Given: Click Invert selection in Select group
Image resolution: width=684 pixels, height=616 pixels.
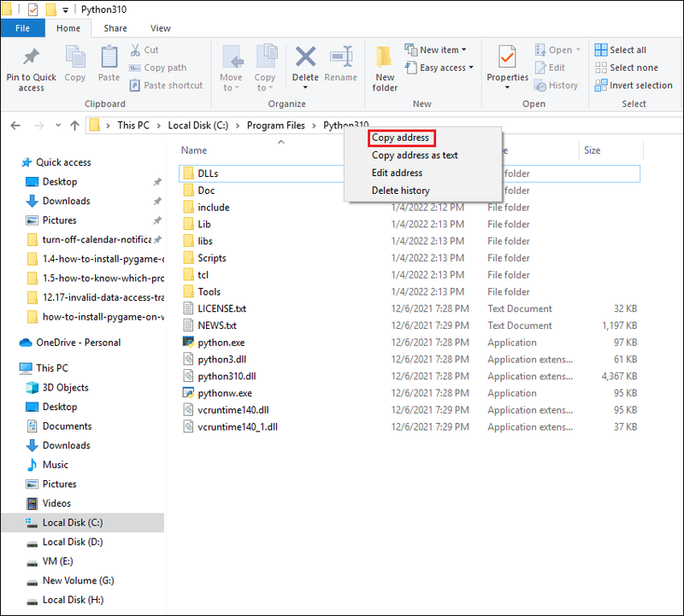Looking at the screenshot, I should click(634, 85).
